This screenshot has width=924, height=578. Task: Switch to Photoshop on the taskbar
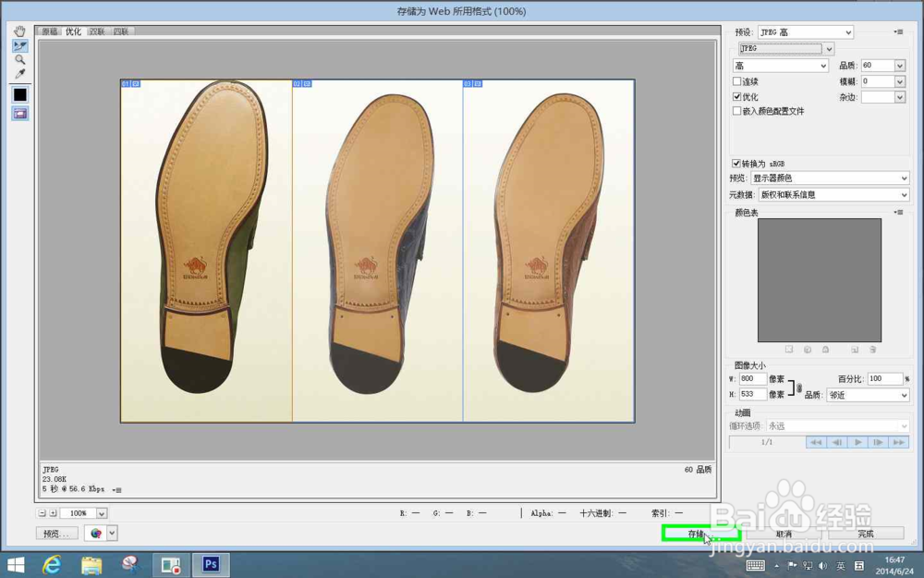tap(211, 565)
